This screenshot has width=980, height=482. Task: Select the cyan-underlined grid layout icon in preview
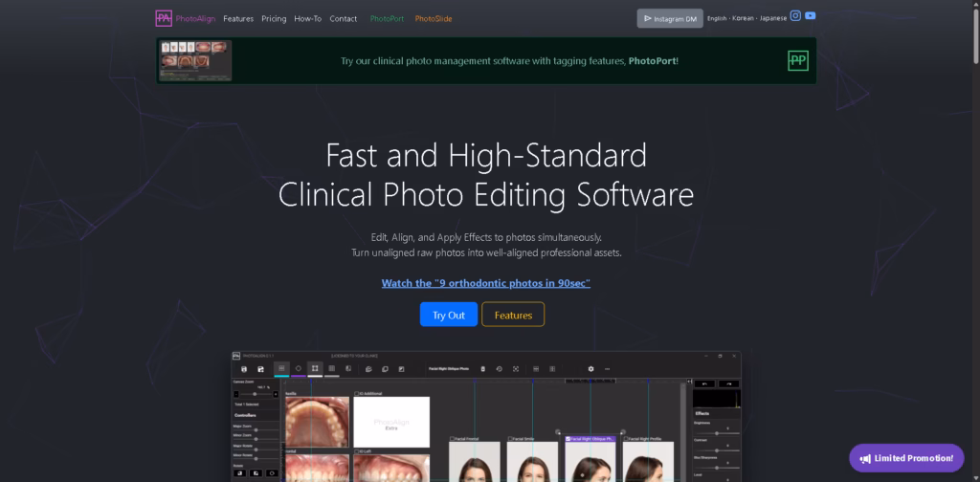(281, 368)
